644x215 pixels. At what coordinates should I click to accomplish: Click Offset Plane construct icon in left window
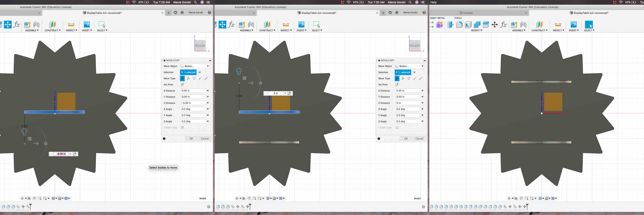click(52, 25)
